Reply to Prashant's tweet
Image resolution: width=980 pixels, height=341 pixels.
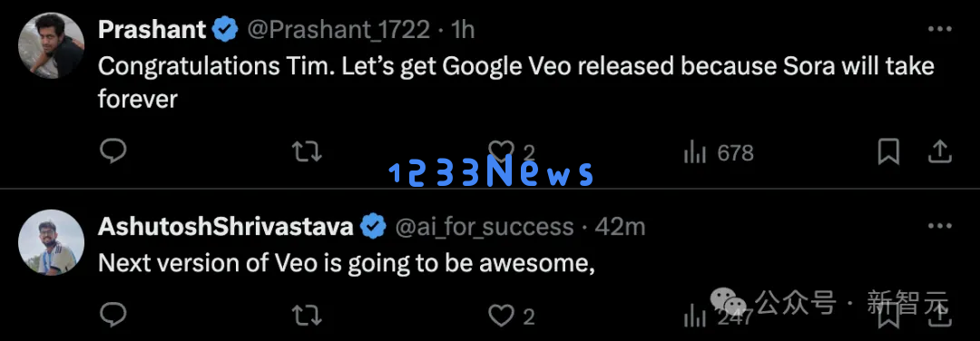[113, 151]
